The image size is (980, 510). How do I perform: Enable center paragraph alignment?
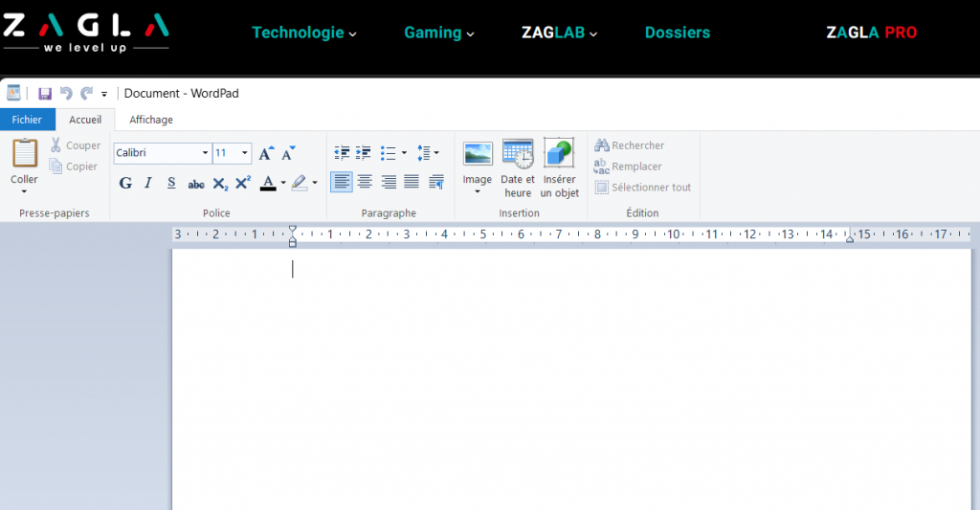point(365,182)
